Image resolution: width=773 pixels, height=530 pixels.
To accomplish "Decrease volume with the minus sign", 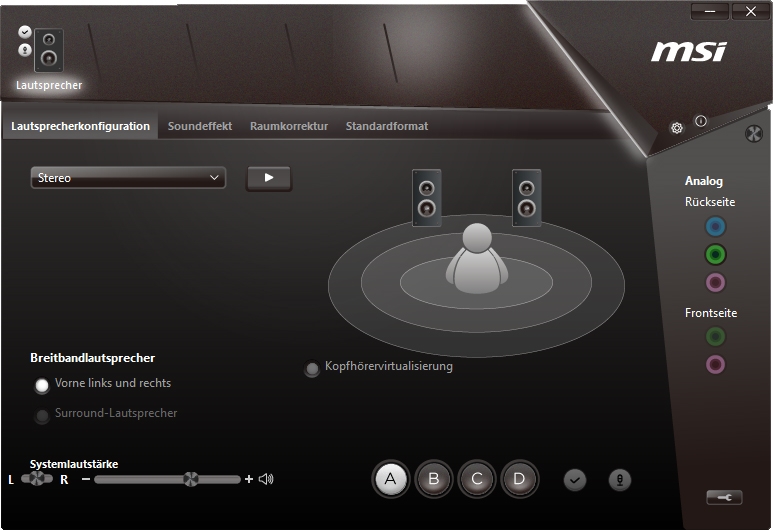I will [x=86, y=479].
